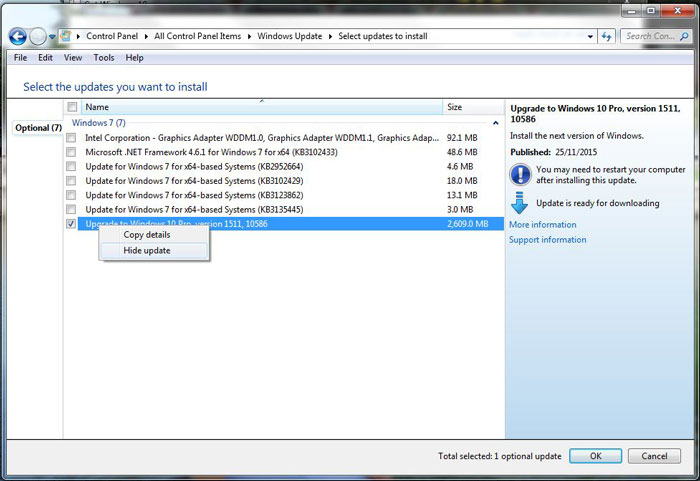The width and height of the screenshot is (700, 481).
Task: Sort updates by Size column
Action: pyautogui.click(x=473, y=107)
